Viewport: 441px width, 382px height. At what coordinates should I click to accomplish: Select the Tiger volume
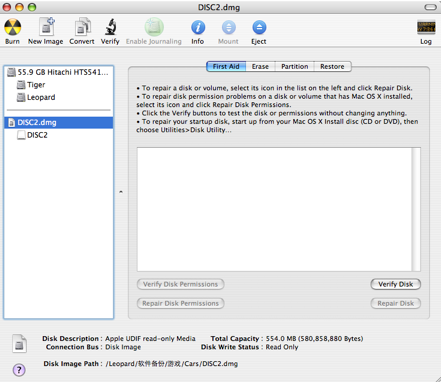coord(59,85)
